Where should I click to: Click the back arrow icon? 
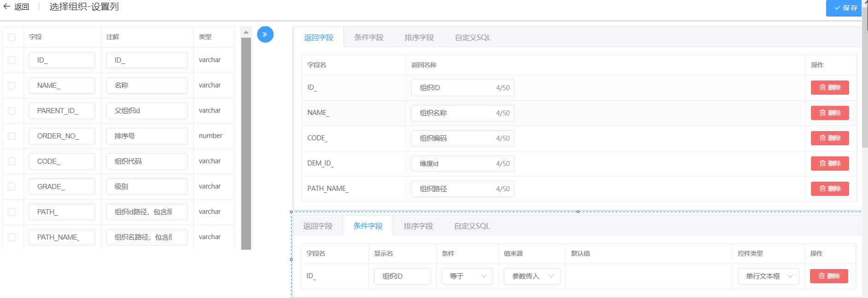click(7, 6)
